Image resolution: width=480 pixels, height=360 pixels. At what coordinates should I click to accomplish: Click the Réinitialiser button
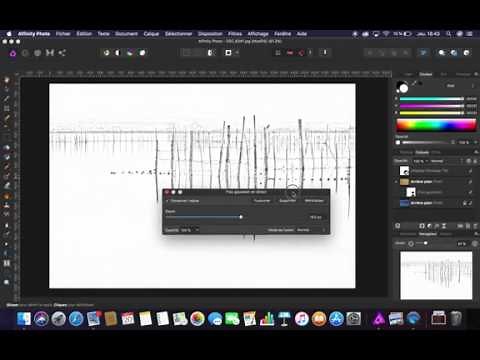click(314, 201)
